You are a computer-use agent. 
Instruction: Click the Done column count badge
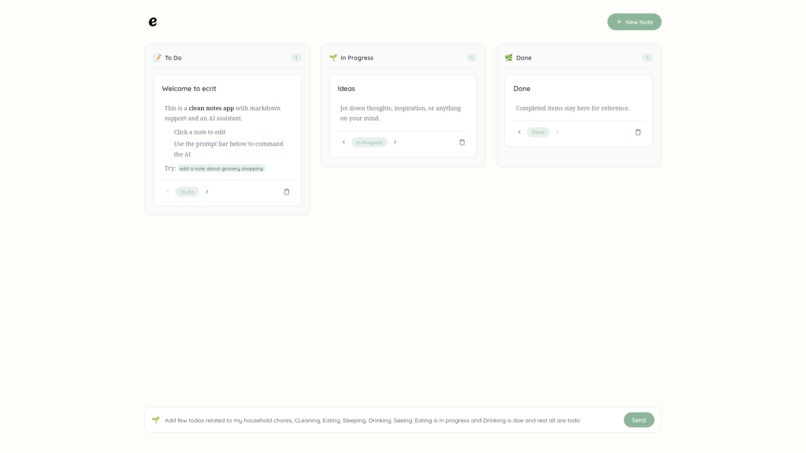tap(647, 58)
